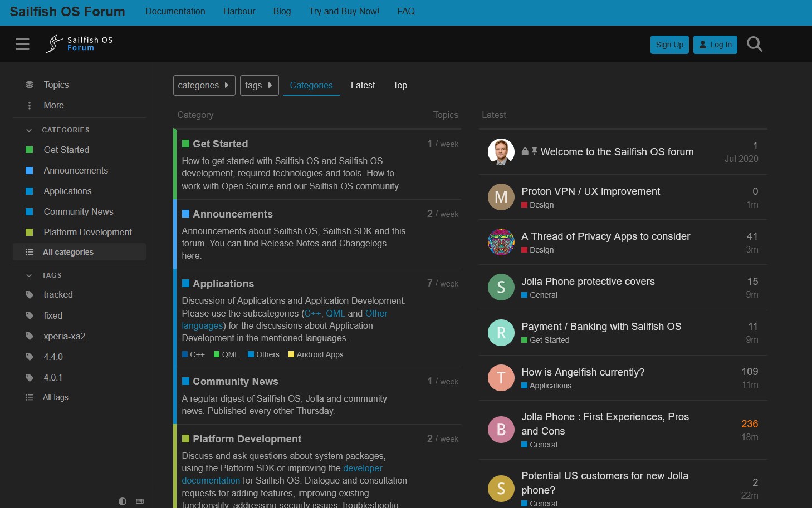Open Harbour in the top navigation
The image size is (812, 508).
239,11
